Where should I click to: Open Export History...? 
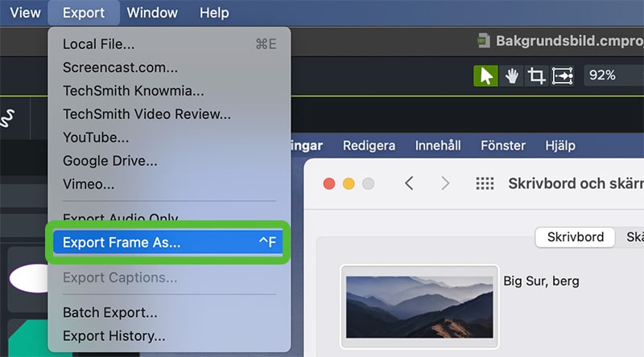169,336
